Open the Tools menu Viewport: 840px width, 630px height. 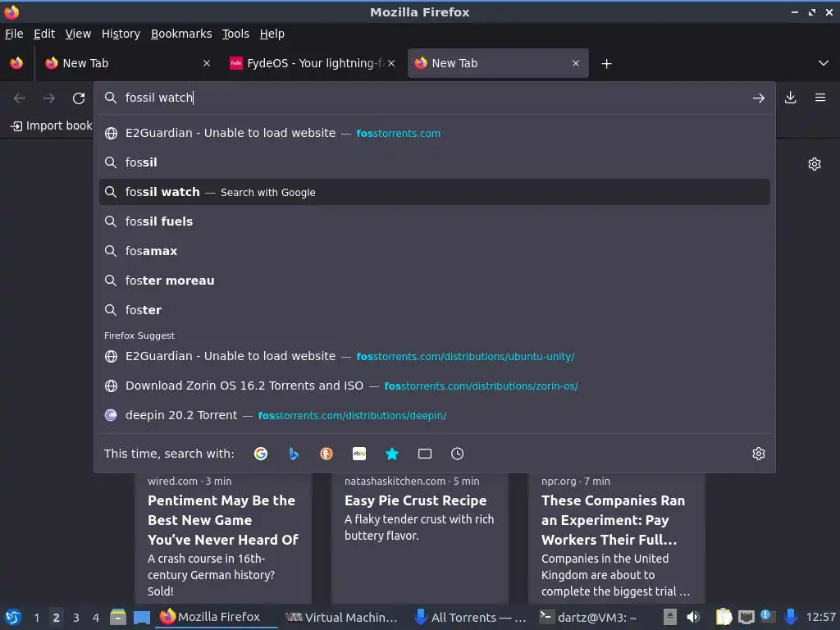coord(235,34)
